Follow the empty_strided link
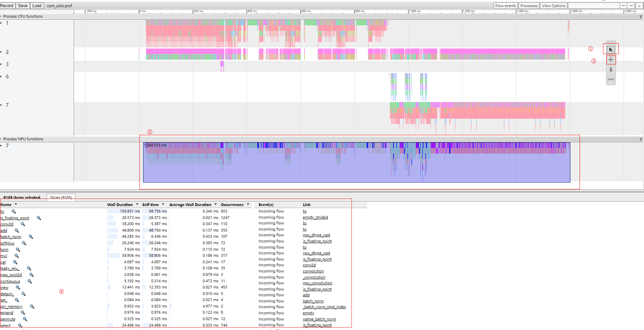Image resolution: width=644 pixels, height=330 pixels. tap(315, 217)
